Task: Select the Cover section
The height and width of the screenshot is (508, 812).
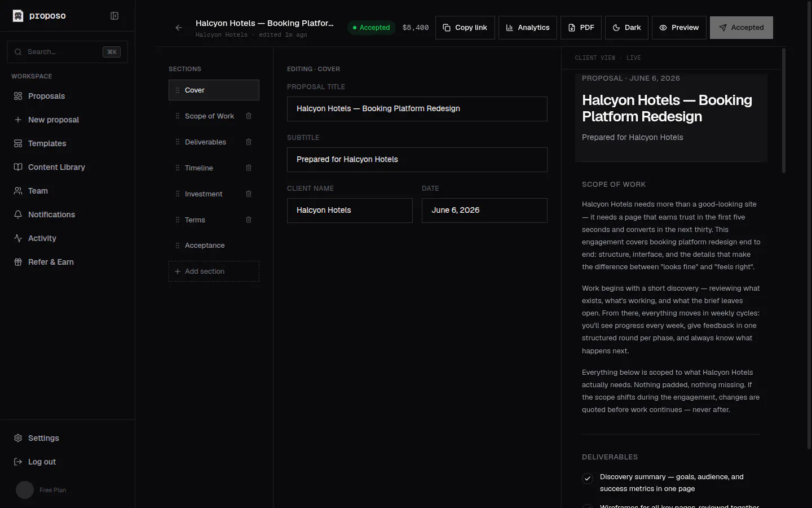Action: [214, 90]
